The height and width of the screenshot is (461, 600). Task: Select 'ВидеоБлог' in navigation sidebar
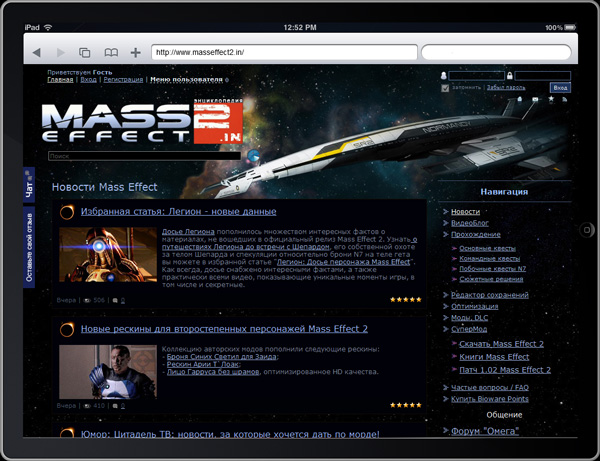[x=470, y=223]
